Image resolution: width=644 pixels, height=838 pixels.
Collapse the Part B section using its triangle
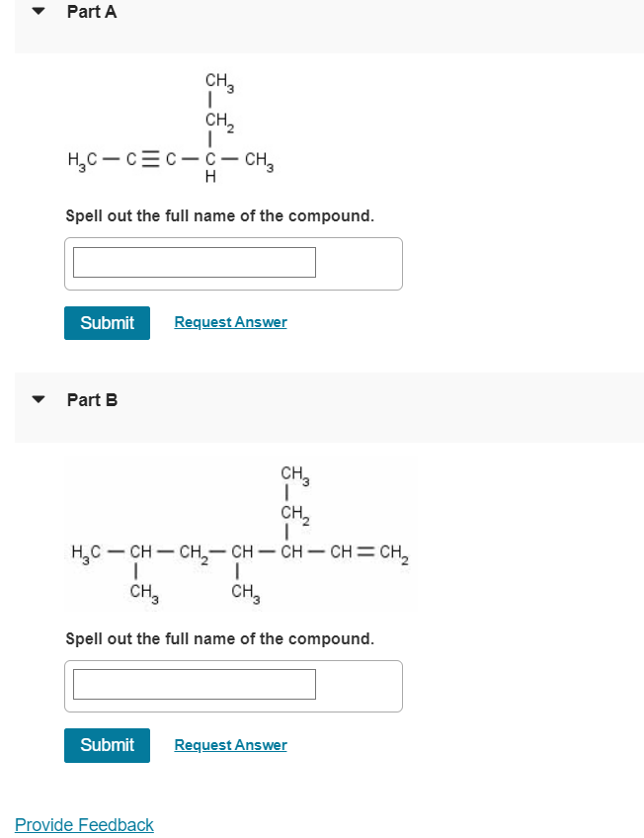pyautogui.click(x=37, y=399)
